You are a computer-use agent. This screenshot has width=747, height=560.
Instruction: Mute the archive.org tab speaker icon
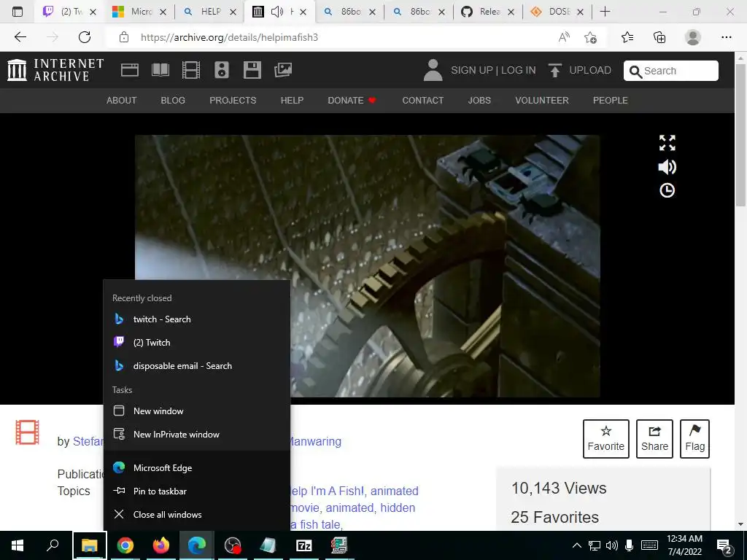coord(276,12)
